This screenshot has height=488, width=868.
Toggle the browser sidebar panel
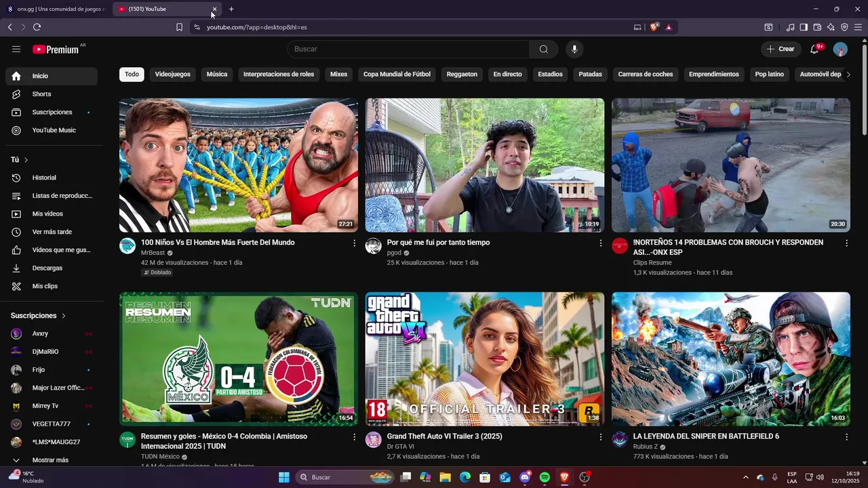[804, 27]
